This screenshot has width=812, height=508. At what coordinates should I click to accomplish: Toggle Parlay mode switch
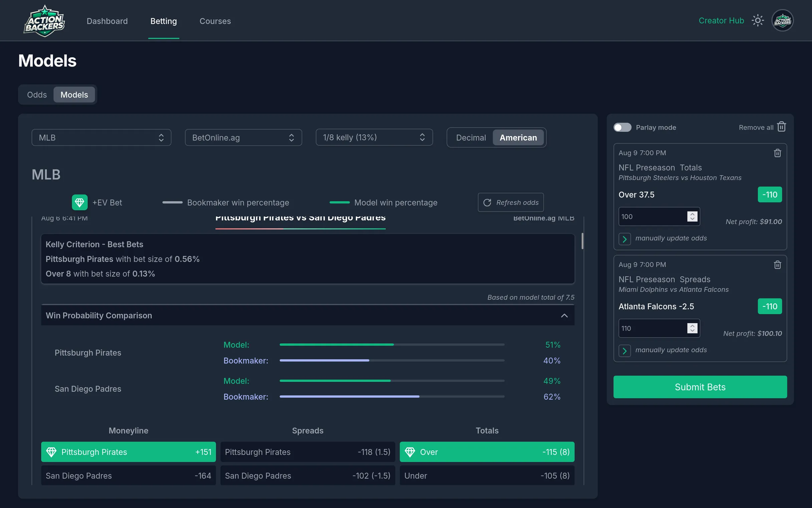point(622,127)
